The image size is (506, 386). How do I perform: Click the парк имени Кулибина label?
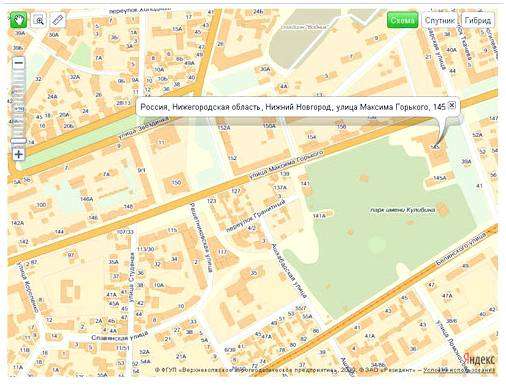(x=403, y=210)
